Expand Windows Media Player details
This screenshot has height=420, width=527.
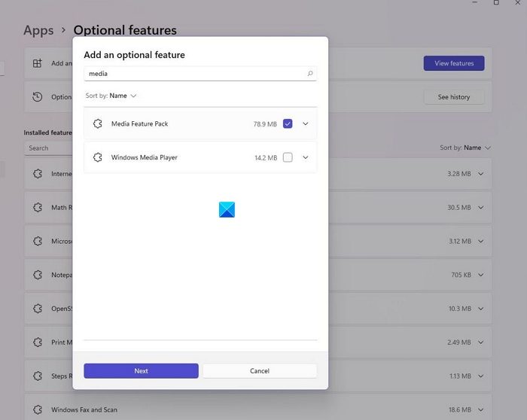305,158
